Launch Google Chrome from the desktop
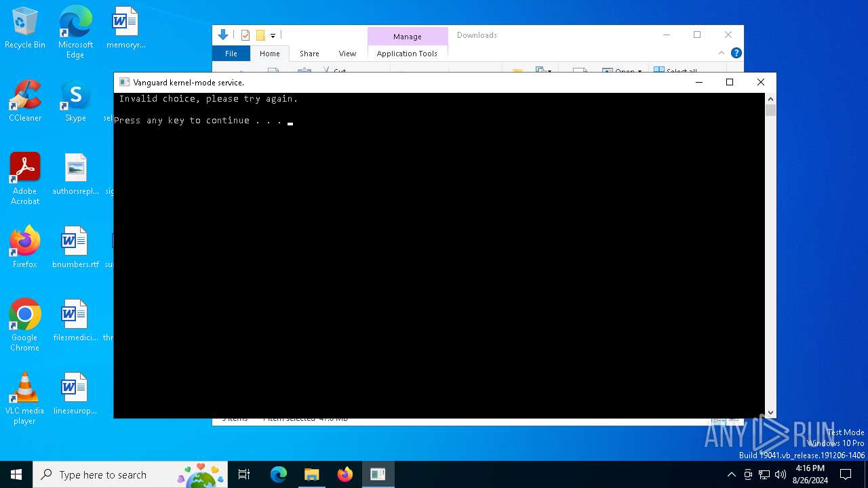 (x=25, y=325)
